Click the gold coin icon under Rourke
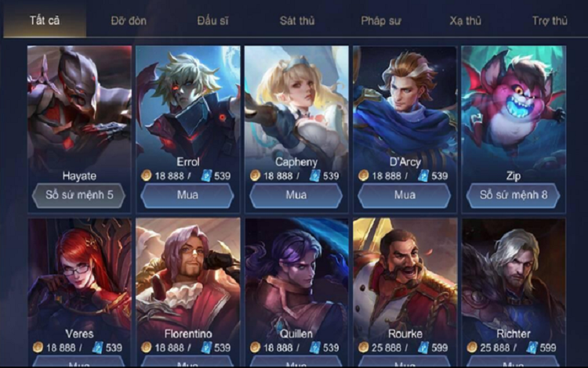 [363, 348]
